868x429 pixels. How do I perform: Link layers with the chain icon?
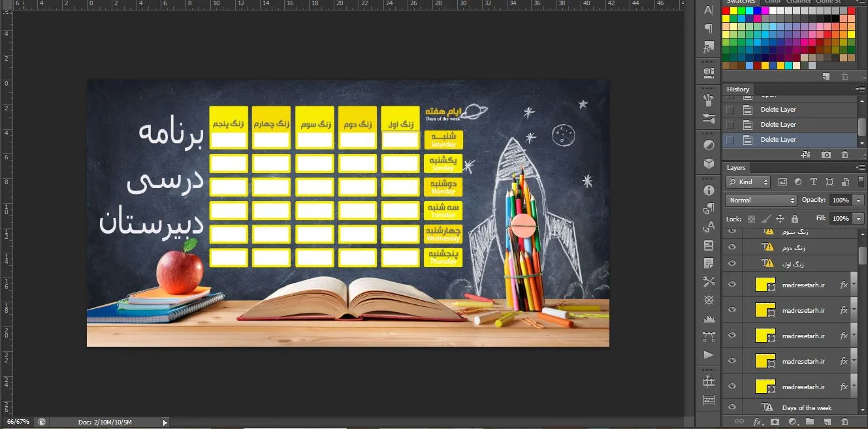(739, 422)
